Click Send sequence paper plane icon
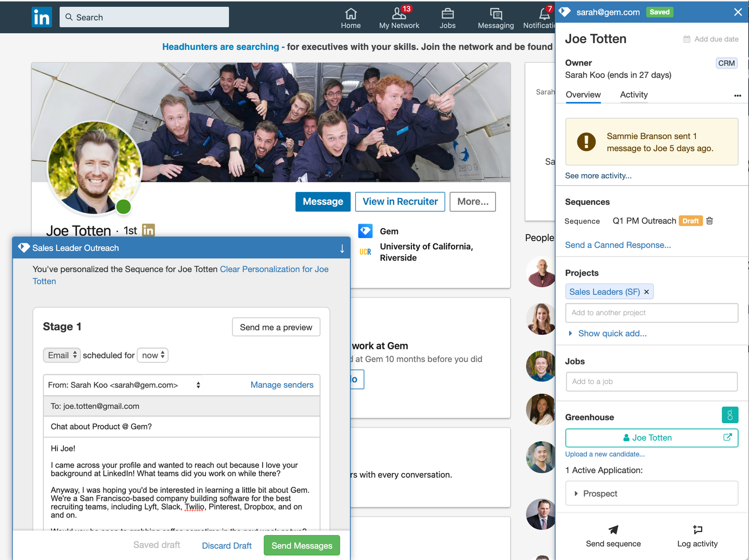 (x=613, y=530)
